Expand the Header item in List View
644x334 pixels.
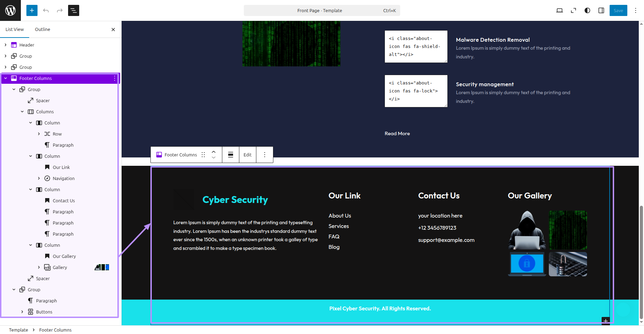click(x=6, y=45)
